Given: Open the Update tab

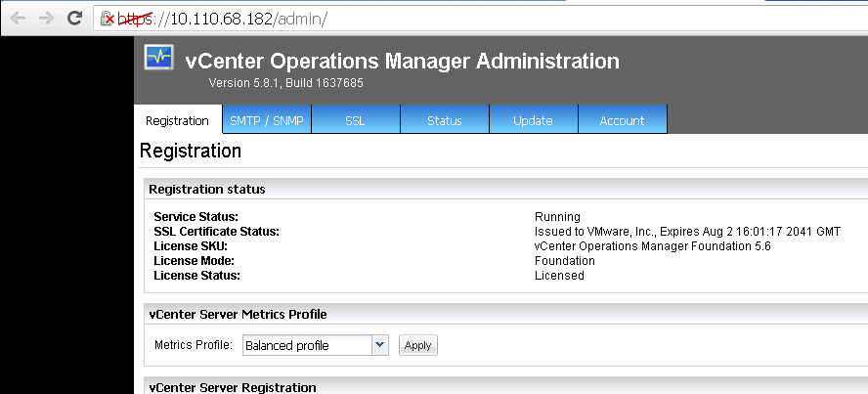Looking at the screenshot, I should 533,120.
